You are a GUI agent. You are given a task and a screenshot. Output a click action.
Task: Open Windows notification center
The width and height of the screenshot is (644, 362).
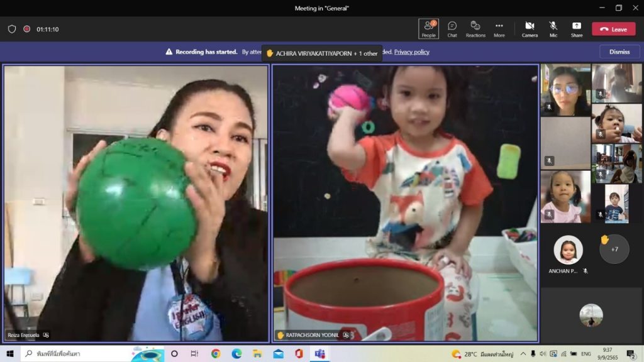pos(631,353)
